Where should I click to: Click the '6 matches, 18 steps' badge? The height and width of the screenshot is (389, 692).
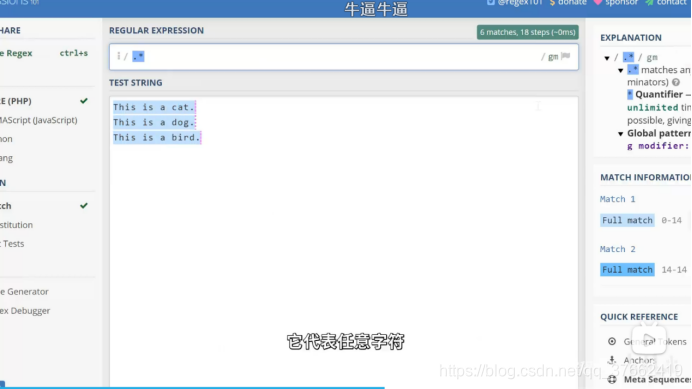click(x=527, y=32)
